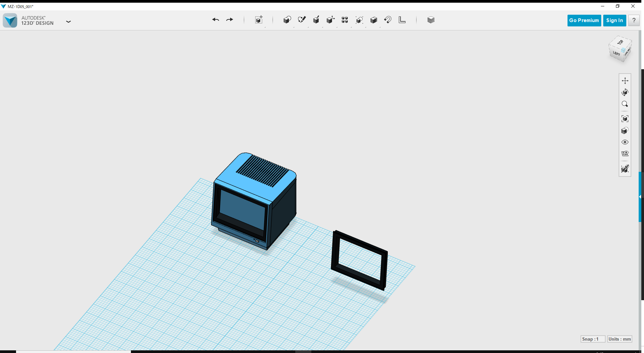Click the Go Premium button

coord(584,20)
